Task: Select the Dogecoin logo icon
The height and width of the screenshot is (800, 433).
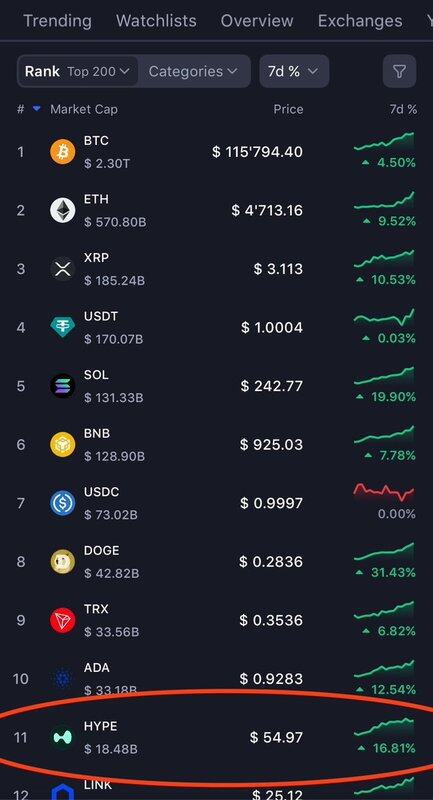Action: (63, 562)
